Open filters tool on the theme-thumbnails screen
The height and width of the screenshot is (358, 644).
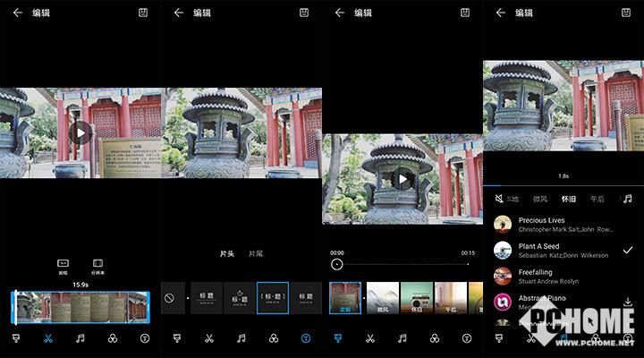pyautogui.click(x=435, y=338)
